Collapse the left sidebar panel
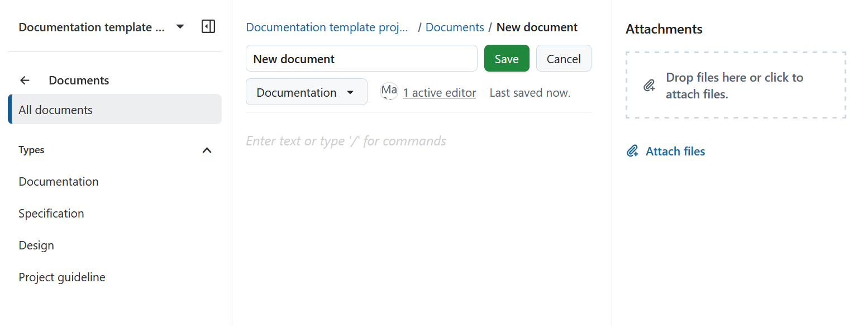Viewport: 868px width, 326px height. coord(208,26)
